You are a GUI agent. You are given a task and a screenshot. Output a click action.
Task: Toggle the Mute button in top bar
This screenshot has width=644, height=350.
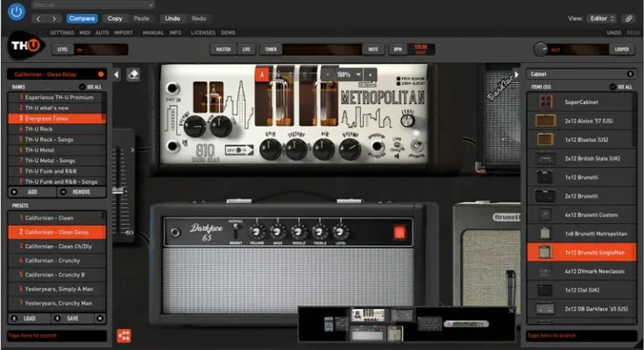pos(373,50)
